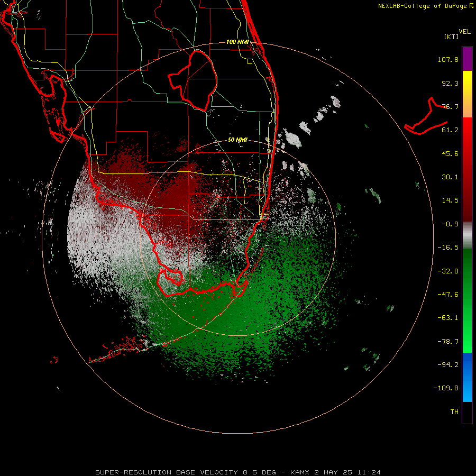Click the 45.6 legend value
The height and width of the screenshot is (476, 476).
pos(450,153)
